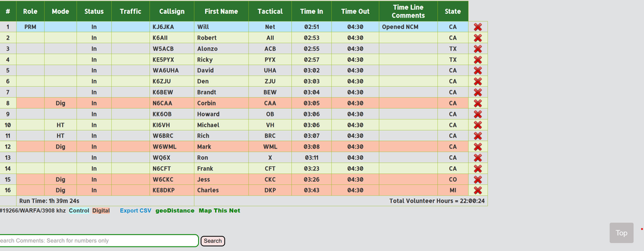The height and width of the screenshot is (251, 644).
Task: Remove N6CFT Frank entry with red X
Action: coord(478,169)
